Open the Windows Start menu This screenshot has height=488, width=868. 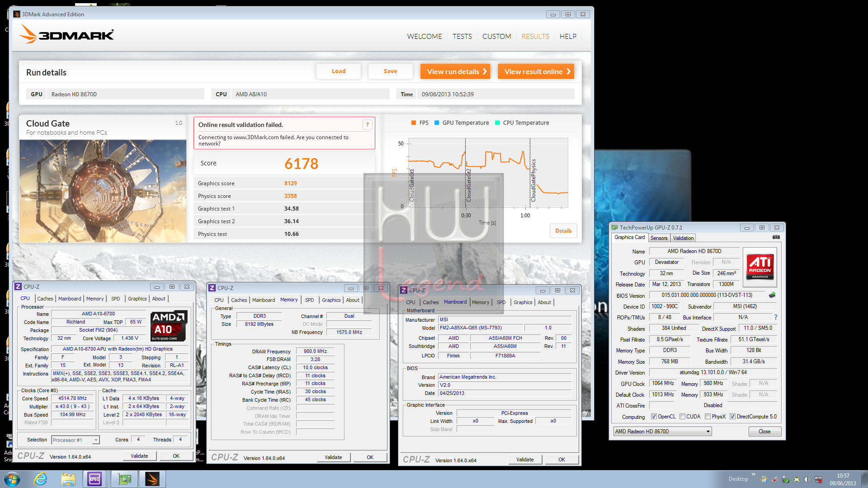[x=12, y=479]
